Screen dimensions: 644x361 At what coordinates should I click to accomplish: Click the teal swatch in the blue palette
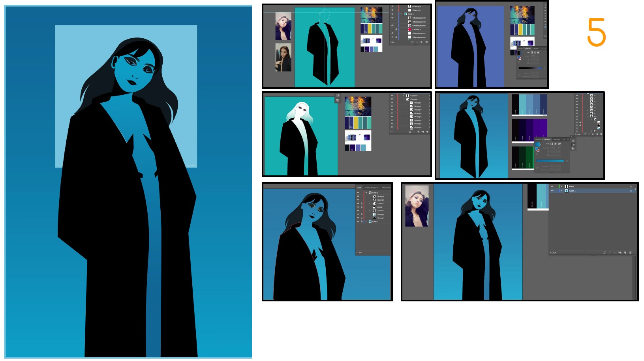click(x=522, y=104)
